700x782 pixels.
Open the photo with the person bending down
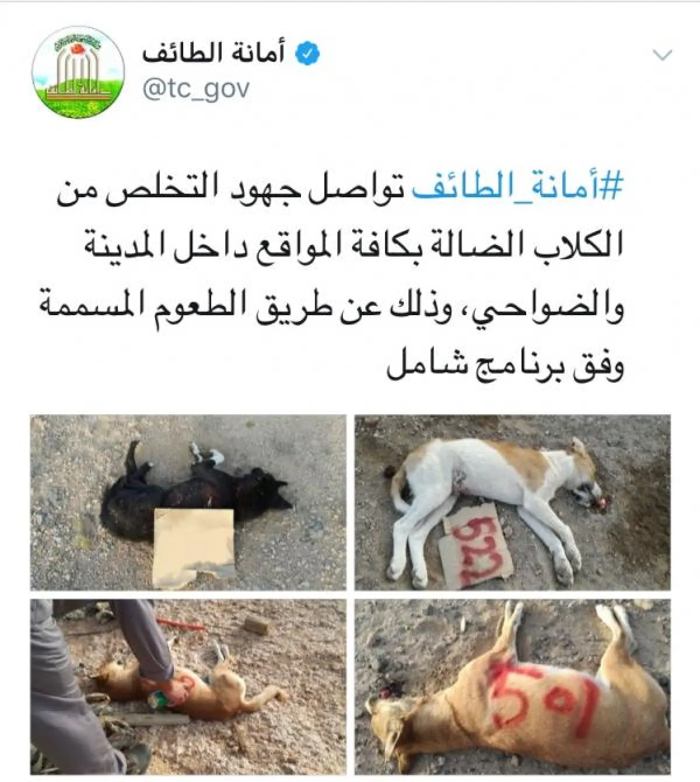188,687
